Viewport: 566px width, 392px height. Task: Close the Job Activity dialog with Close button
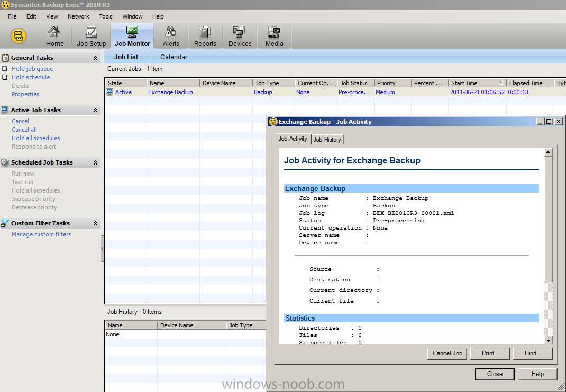[x=495, y=374]
